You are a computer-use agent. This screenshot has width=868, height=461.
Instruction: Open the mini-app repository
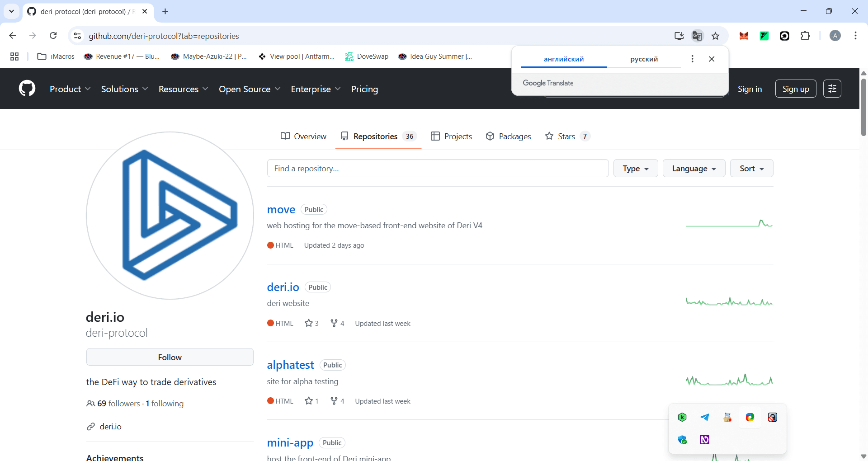pyautogui.click(x=290, y=442)
